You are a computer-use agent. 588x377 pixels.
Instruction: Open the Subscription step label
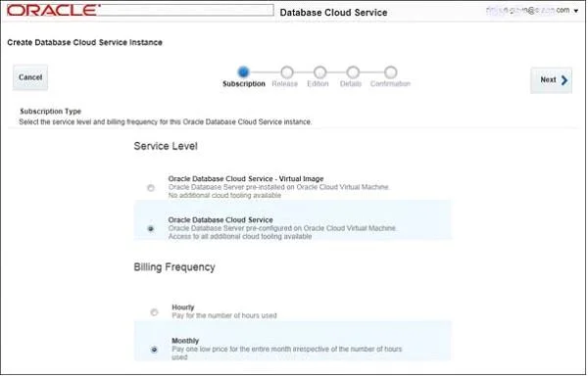tap(244, 83)
